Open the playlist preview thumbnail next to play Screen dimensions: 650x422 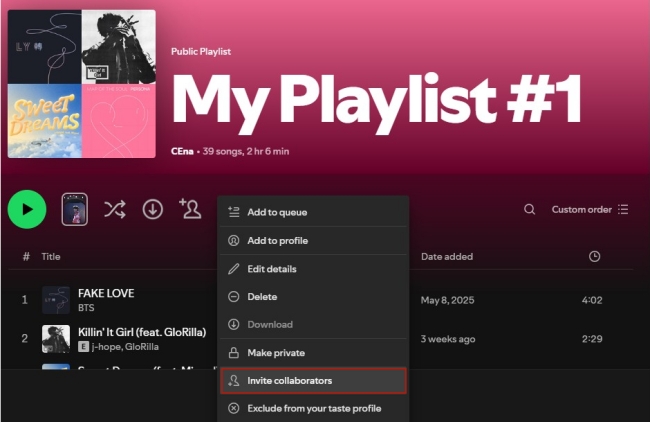tap(75, 209)
